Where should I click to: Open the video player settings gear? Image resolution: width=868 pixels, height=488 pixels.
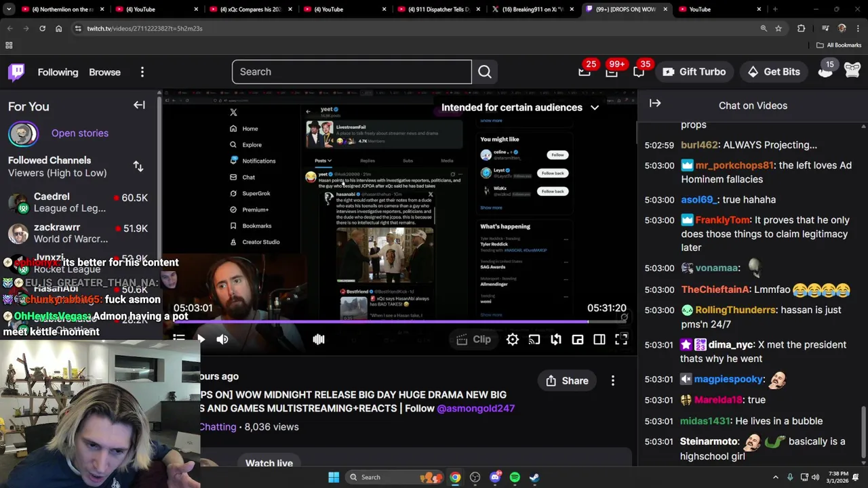pos(513,340)
